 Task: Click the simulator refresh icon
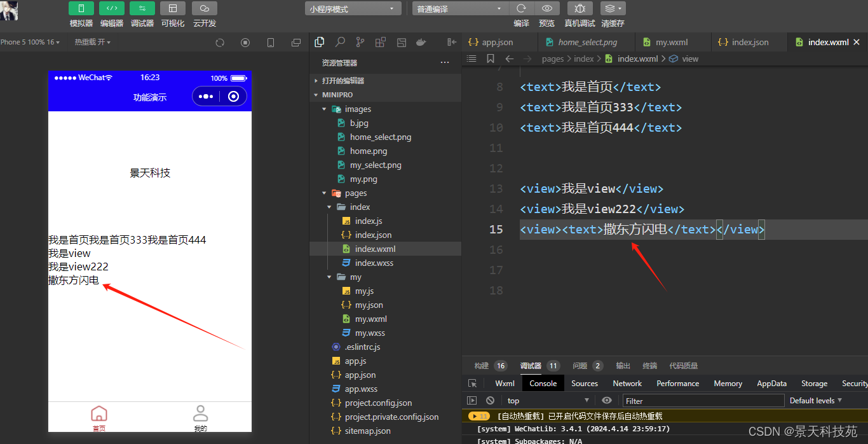(220, 43)
